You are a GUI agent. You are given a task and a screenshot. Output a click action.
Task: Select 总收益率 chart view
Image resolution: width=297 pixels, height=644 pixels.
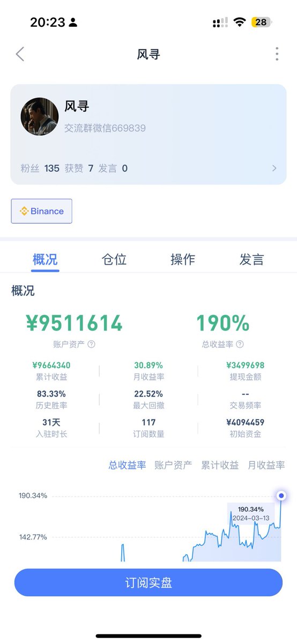[127, 465]
